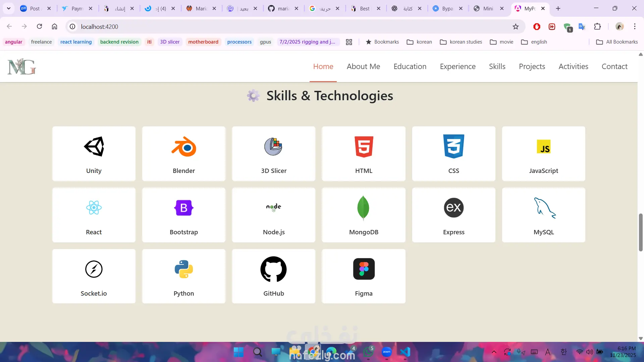
Task: Click the Blender logo icon
Action: 184,146
